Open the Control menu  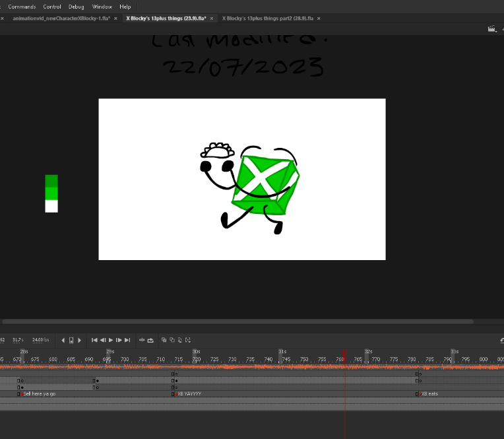52,7
